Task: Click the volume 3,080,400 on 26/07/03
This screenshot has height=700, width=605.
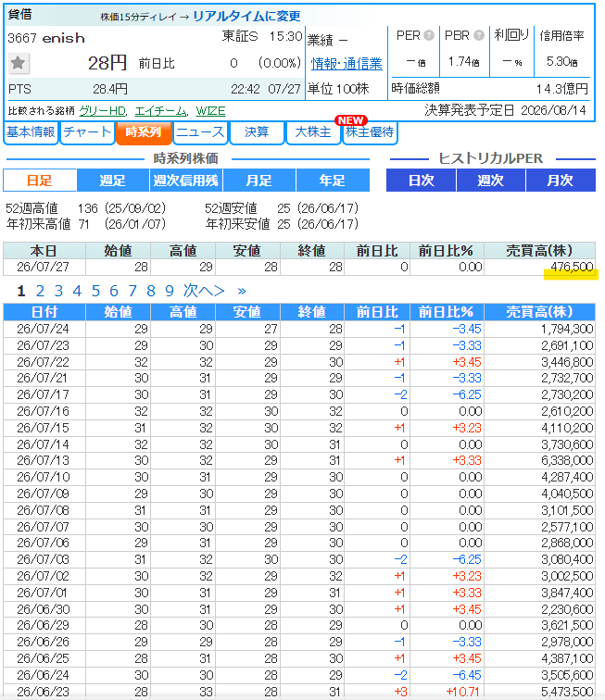Action: [567, 559]
